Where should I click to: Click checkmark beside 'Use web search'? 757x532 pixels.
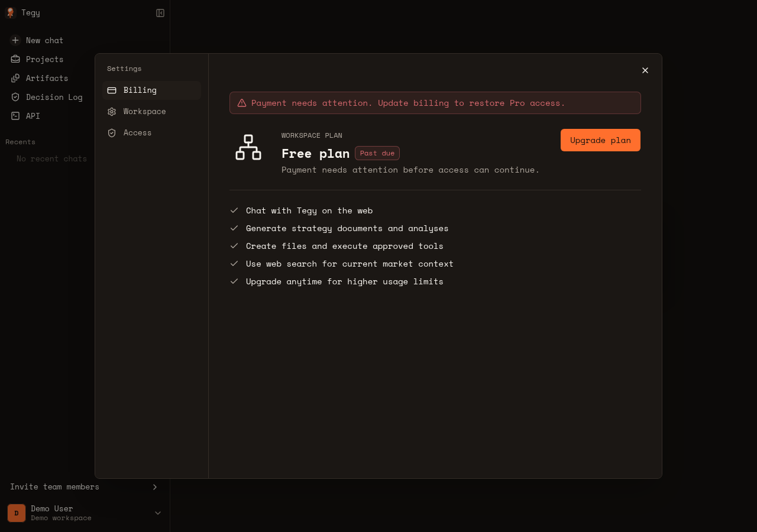point(234,264)
